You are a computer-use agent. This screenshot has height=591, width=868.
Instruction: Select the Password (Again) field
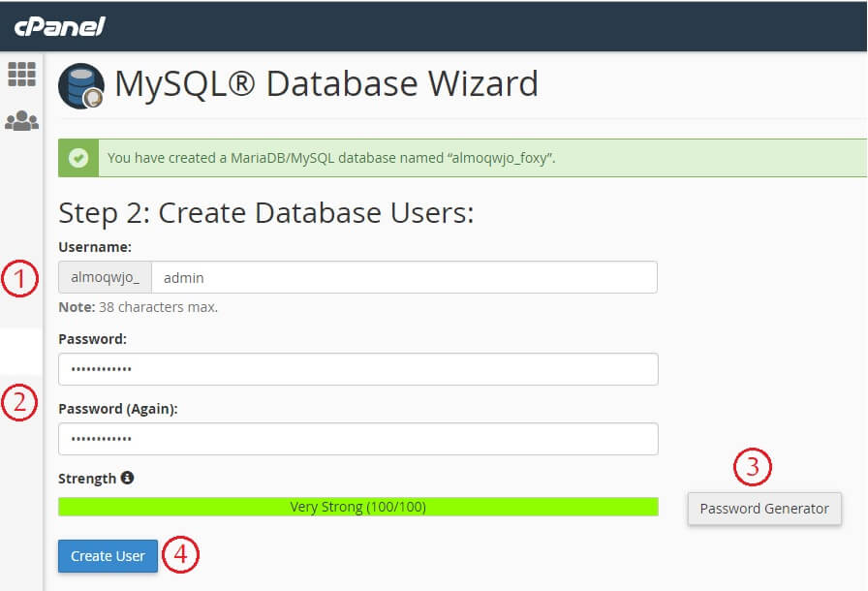(x=358, y=439)
